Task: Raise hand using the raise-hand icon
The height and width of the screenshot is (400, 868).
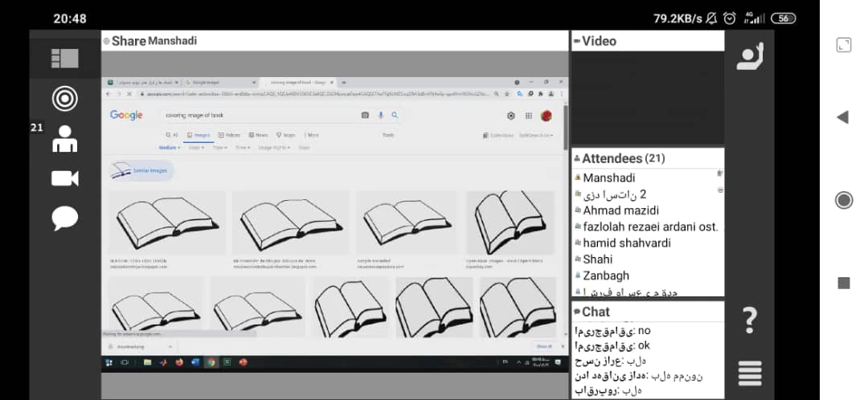Action: (x=749, y=56)
